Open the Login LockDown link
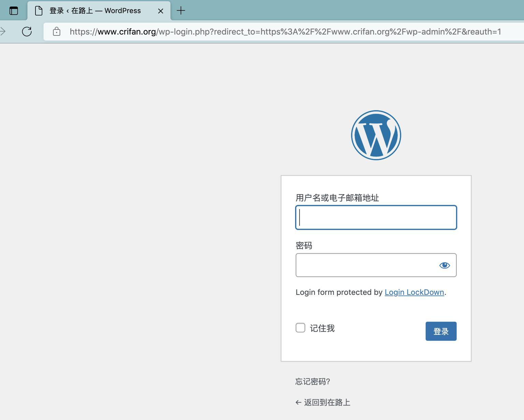The height and width of the screenshot is (420, 524). 414,292
